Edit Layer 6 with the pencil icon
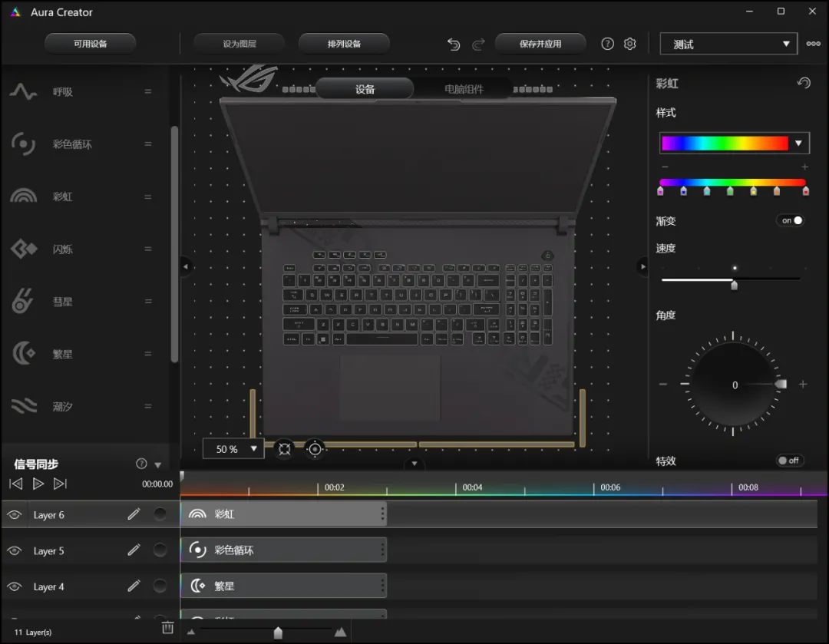The image size is (829, 644). [x=134, y=514]
